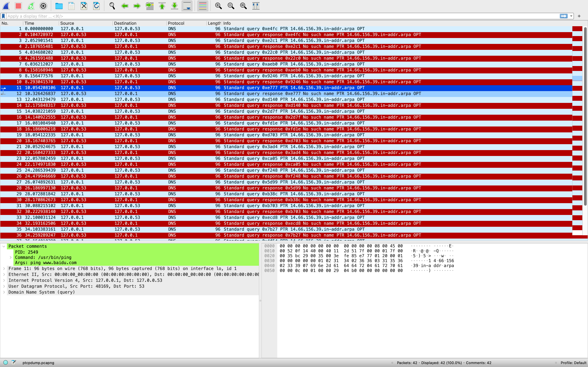Go to first packet arrow icon
This screenshot has width=588, height=367.
162,6
